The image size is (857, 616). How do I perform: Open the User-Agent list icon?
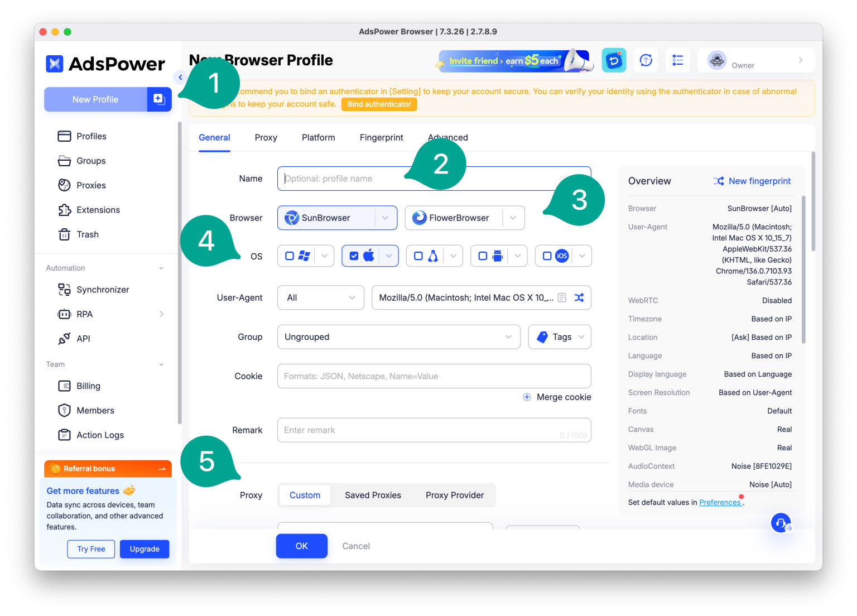pos(562,298)
